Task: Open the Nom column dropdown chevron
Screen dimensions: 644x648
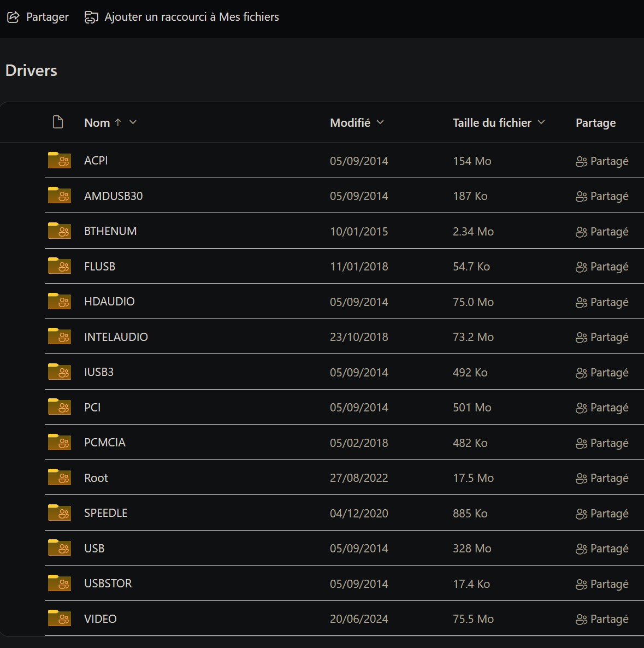Action: tap(133, 122)
